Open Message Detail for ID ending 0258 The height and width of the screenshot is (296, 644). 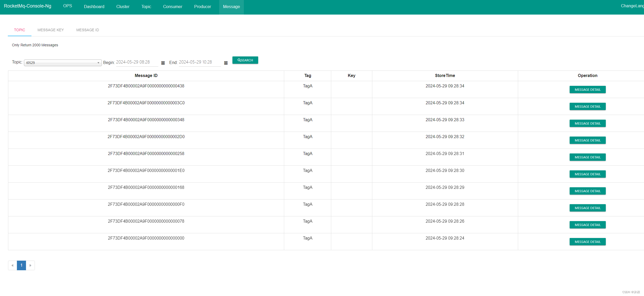click(588, 157)
